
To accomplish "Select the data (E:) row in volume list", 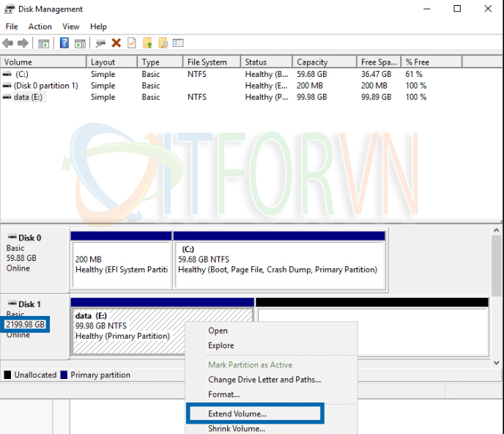I will tap(28, 97).
